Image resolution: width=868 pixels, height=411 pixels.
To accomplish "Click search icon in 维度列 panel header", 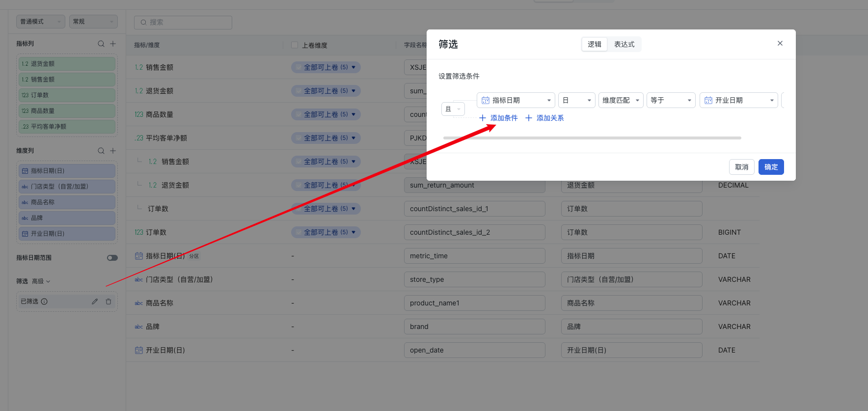I will click(101, 151).
